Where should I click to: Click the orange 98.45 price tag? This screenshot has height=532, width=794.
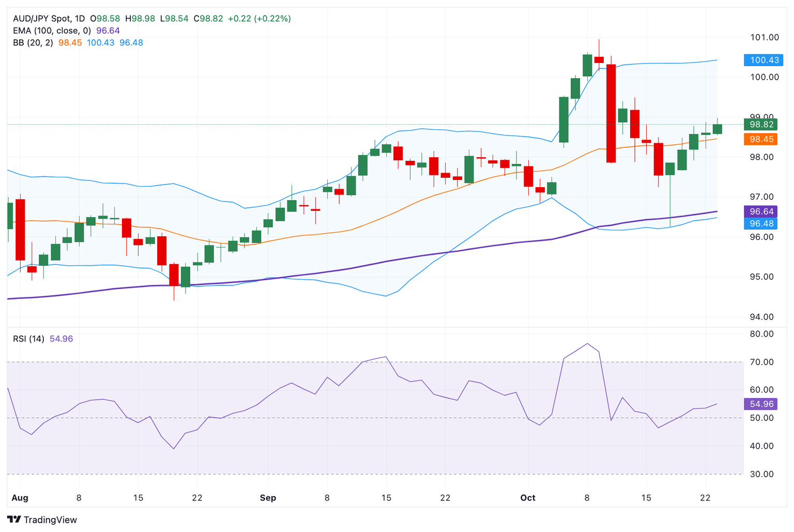(x=761, y=139)
